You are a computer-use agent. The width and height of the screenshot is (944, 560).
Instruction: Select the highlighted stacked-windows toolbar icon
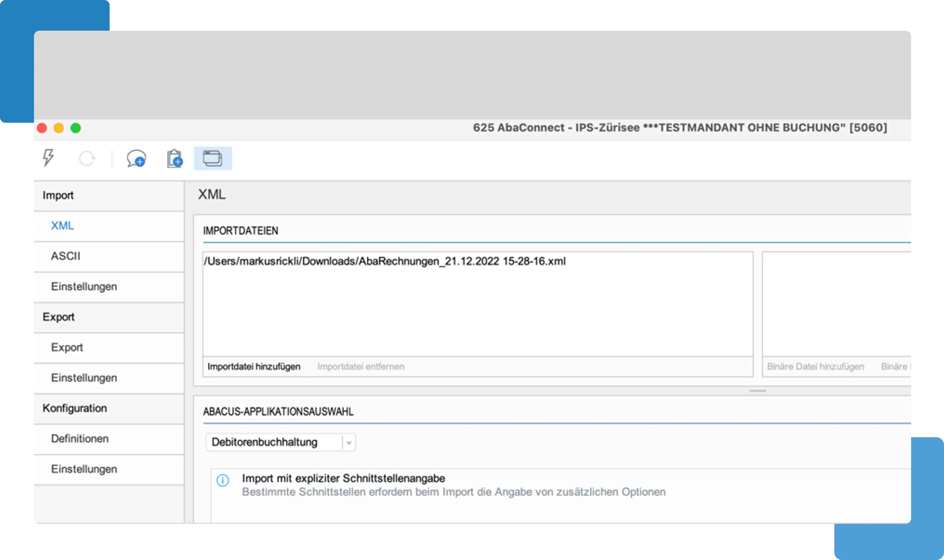tap(213, 158)
